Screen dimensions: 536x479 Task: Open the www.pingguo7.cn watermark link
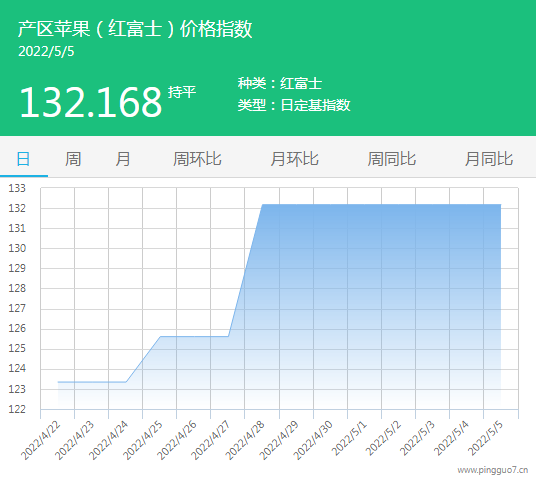(x=493, y=470)
